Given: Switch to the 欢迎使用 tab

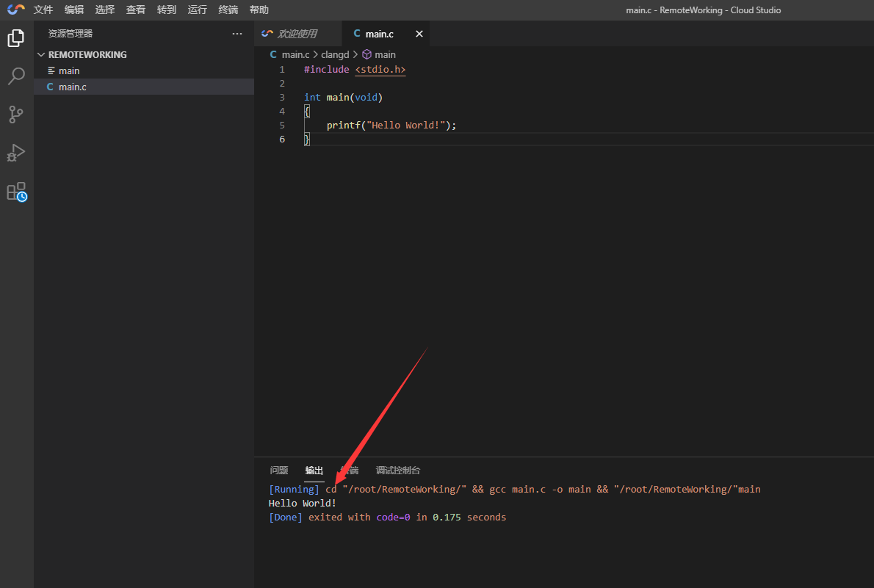Looking at the screenshot, I should pyautogui.click(x=297, y=34).
